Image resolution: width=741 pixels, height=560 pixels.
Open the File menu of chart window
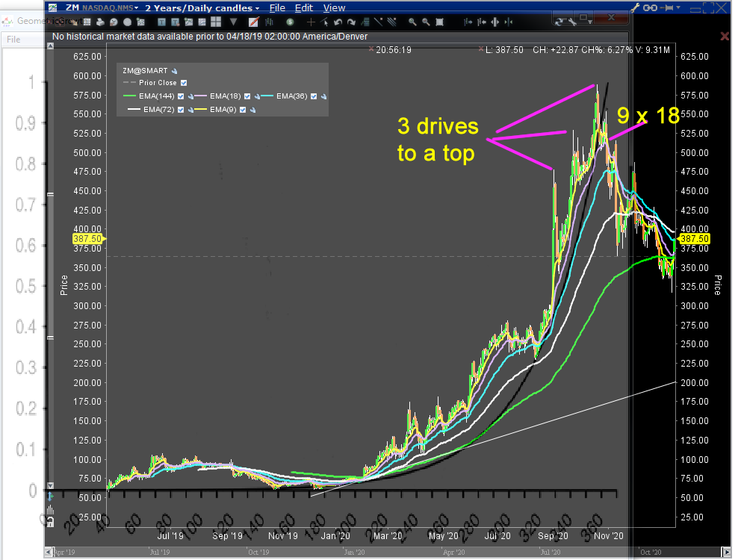(x=277, y=8)
